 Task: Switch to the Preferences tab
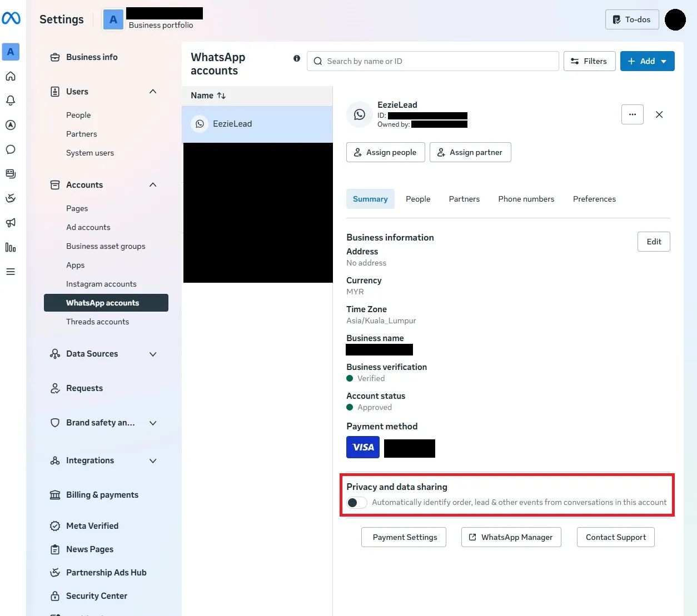[594, 199]
